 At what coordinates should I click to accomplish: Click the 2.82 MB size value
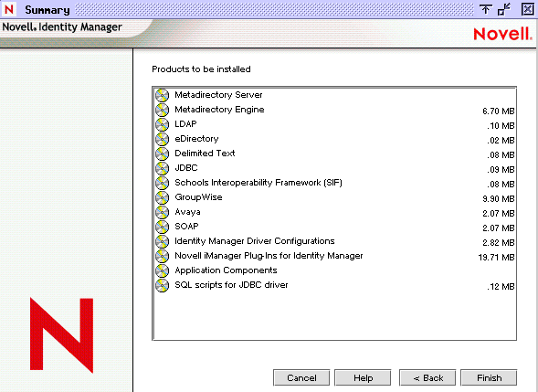tap(498, 243)
